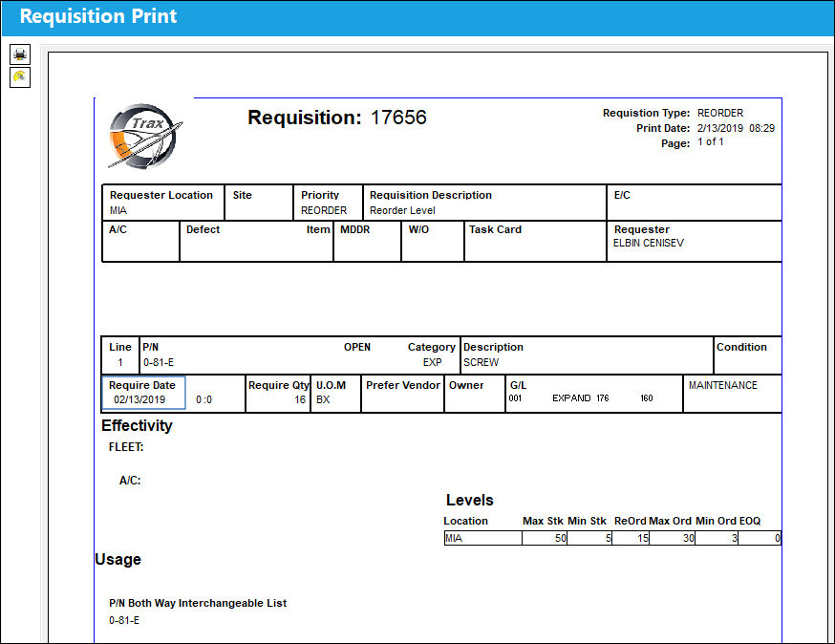Select 0-81-E in the Interchangeable List
Screen dimensions: 835x644
pyautogui.click(x=124, y=620)
